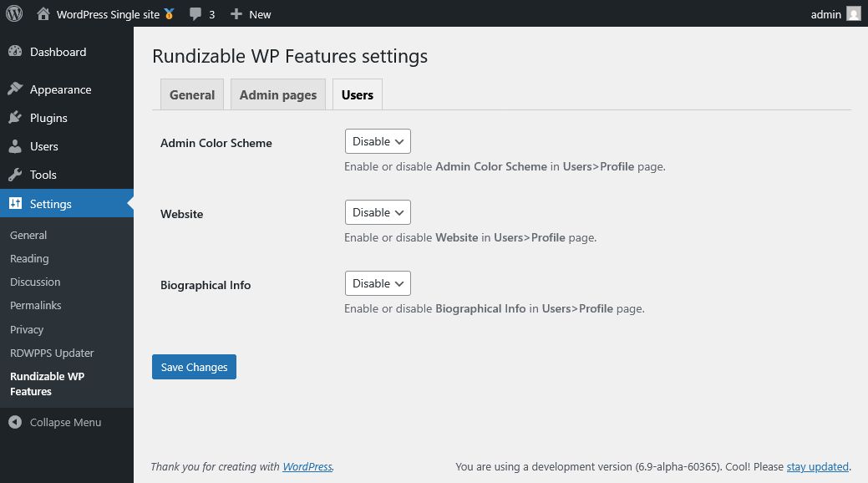Open the stay updated link

click(x=817, y=466)
